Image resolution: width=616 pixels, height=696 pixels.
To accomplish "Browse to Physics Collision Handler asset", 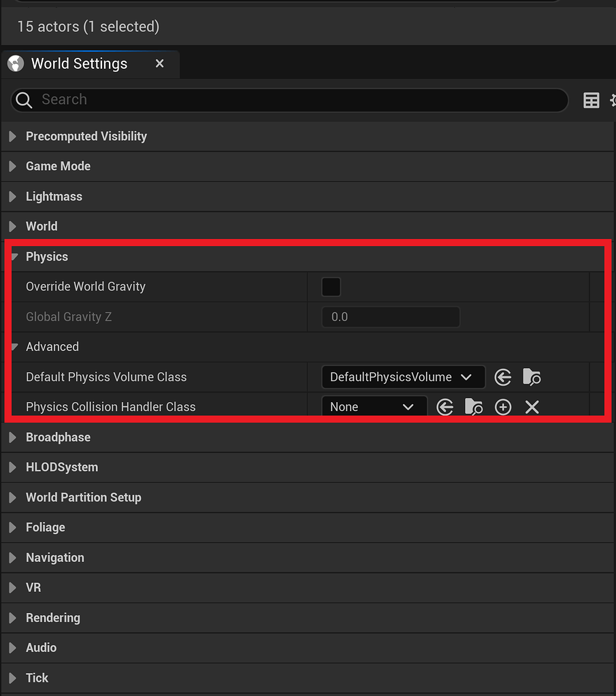I will tap(474, 407).
